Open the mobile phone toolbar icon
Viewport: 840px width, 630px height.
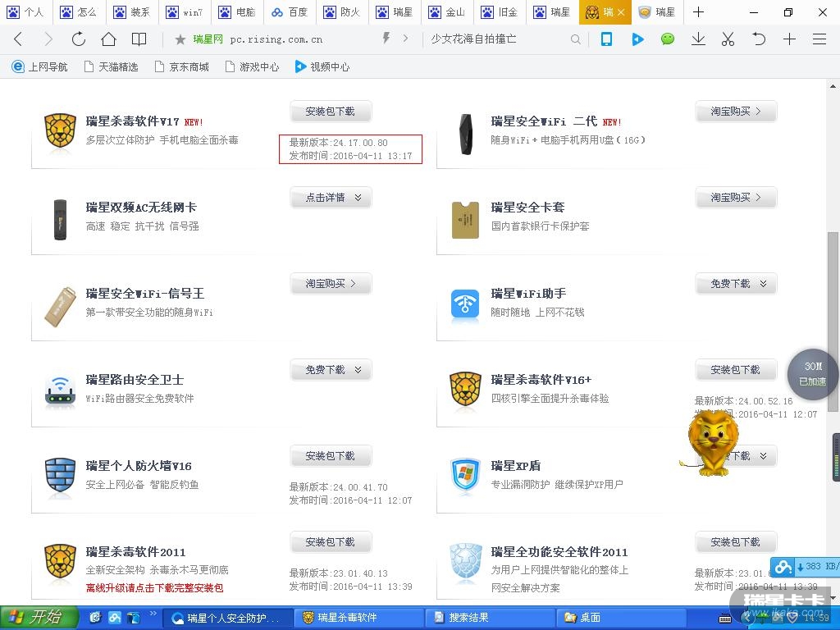coord(606,39)
